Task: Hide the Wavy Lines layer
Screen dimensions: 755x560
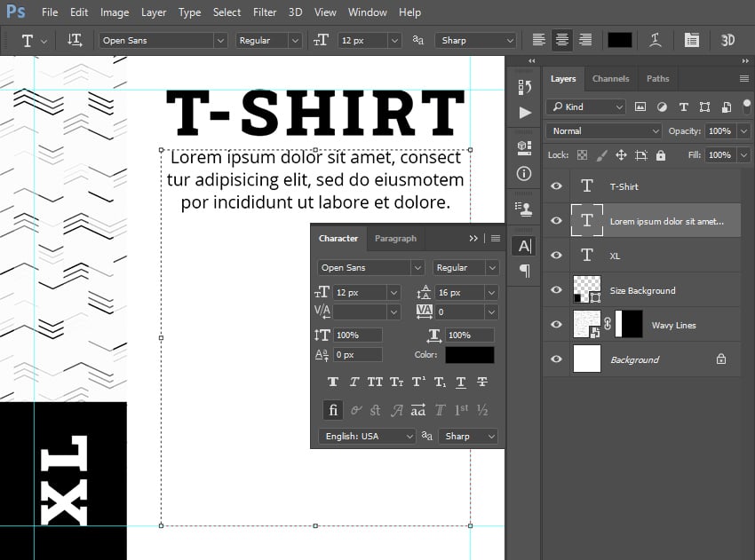Action: coord(555,324)
